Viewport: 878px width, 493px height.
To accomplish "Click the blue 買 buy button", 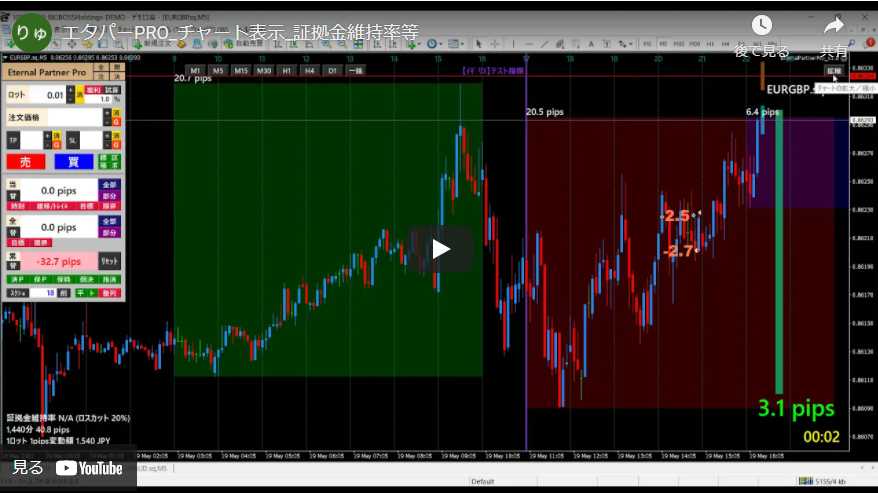I will (73, 162).
